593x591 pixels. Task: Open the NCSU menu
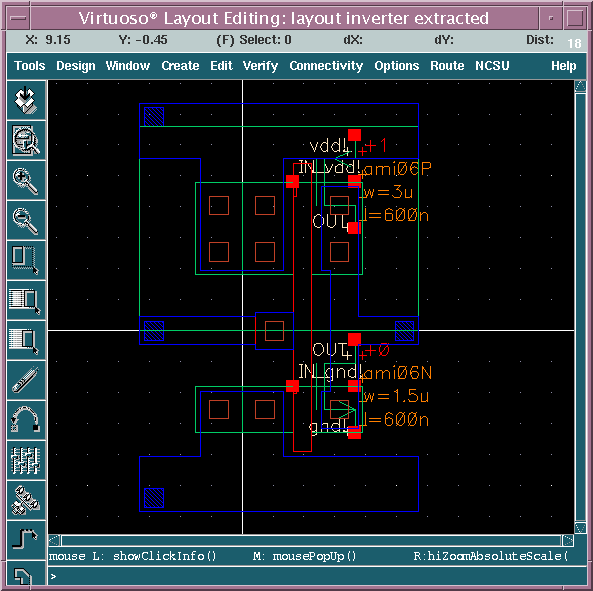(492, 66)
